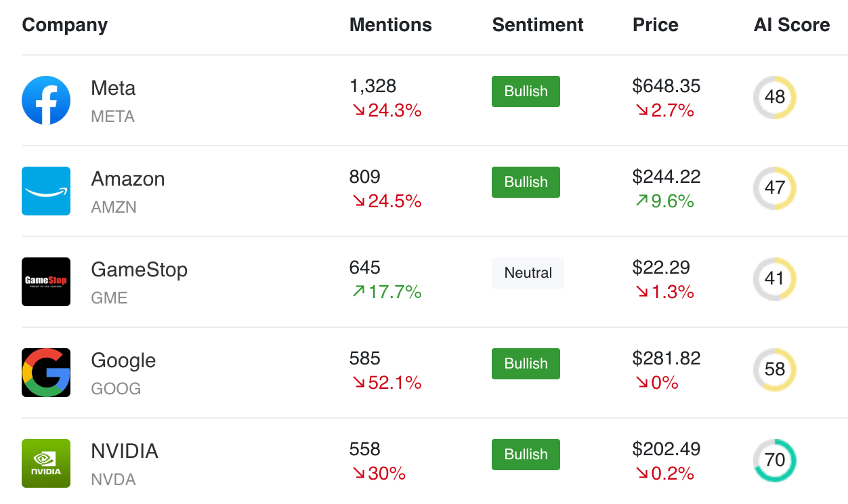The width and height of the screenshot is (848, 504).
Task: Sort by the Mentions column header
Action: coord(390,25)
